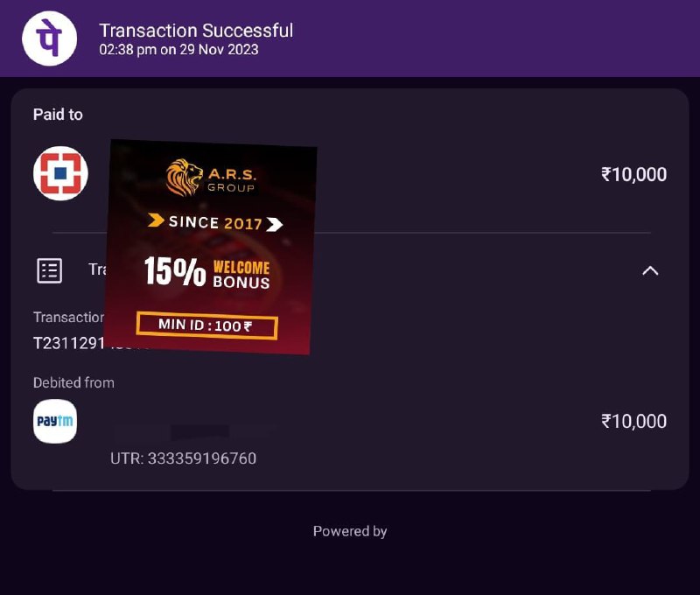Click the transaction details list icon
This screenshot has height=595, width=700.
[50, 270]
